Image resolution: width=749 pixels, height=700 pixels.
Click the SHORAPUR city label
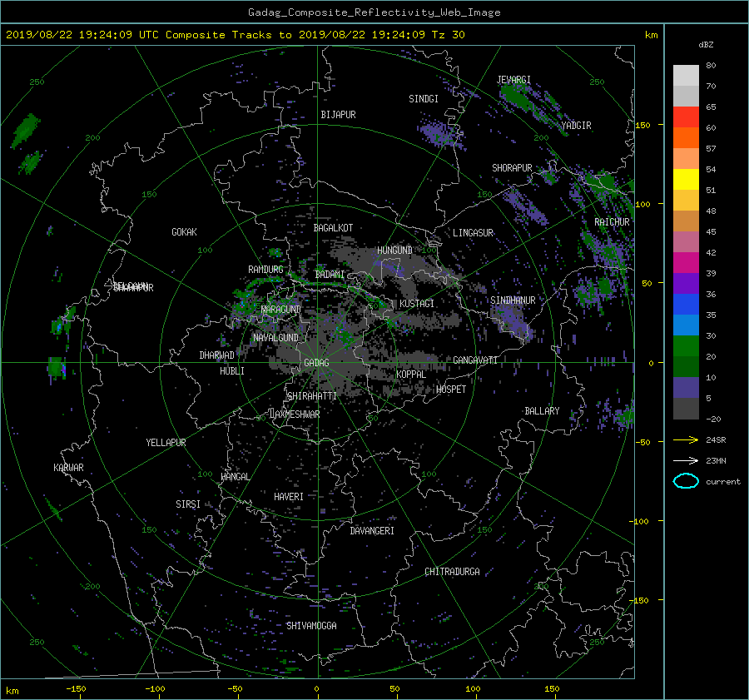[x=512, y=168]
